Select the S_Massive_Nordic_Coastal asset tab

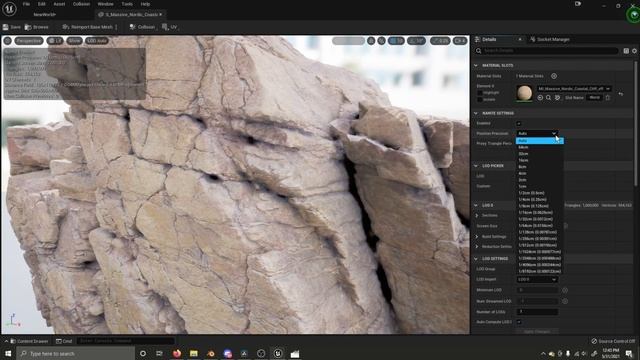coord(131,15)
